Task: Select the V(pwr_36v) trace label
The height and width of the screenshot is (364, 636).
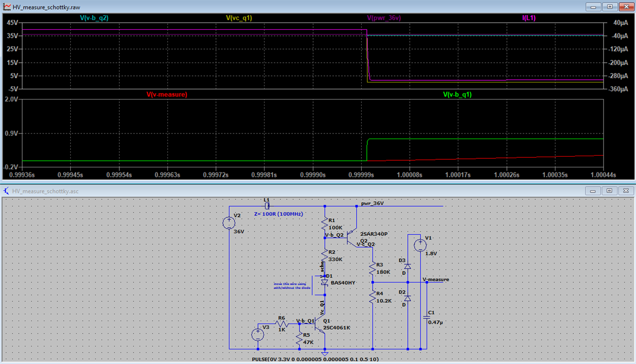Action: pos(383,17)
